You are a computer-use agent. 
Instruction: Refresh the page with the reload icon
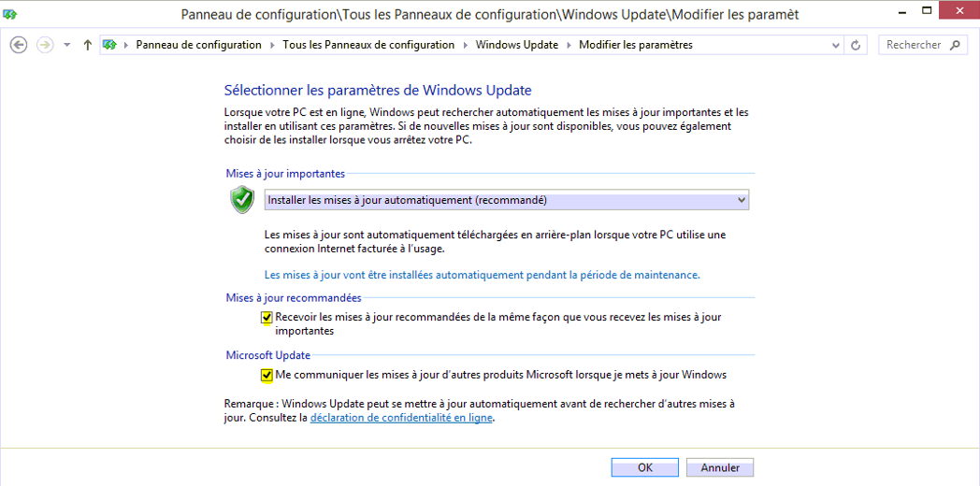tap(857, 45)
